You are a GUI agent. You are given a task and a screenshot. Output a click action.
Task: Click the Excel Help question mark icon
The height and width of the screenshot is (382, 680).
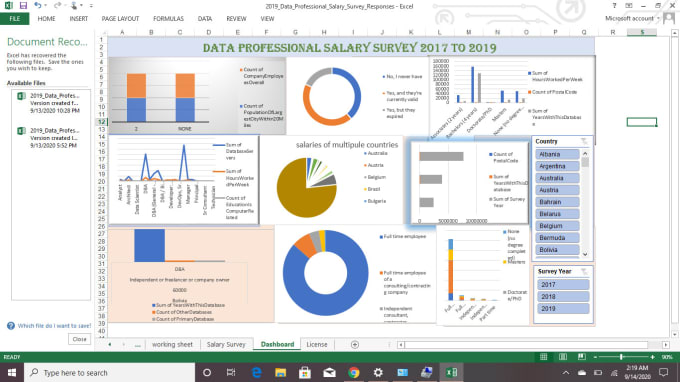[614, 6]
